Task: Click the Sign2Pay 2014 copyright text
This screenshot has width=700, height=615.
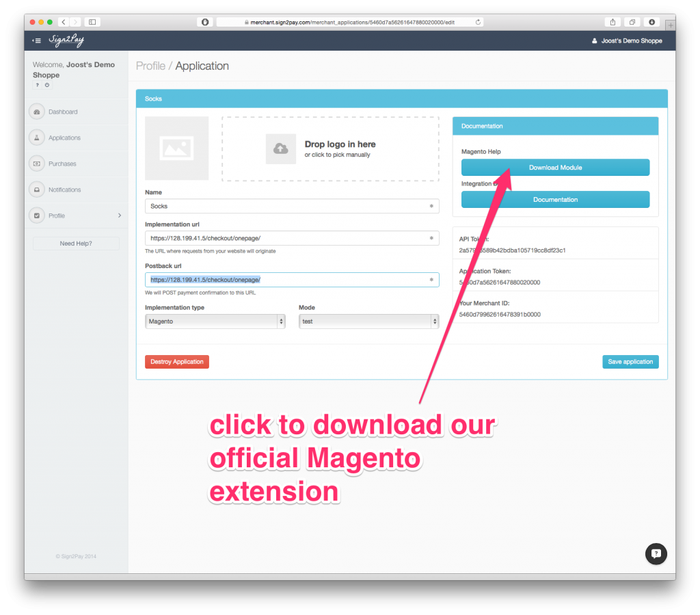Action: click(x=76, y=556)
